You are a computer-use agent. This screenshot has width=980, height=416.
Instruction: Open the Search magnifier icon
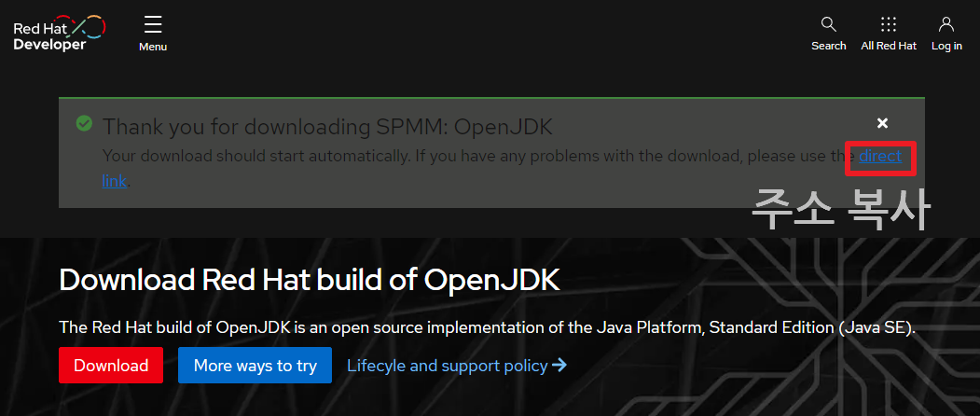tap(828, 34)
